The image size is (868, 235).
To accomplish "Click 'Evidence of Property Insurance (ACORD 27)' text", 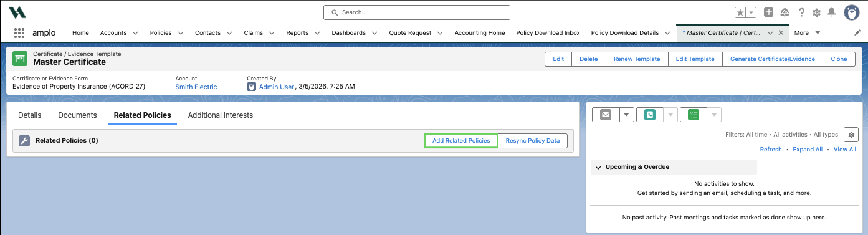I will point(79,87).
